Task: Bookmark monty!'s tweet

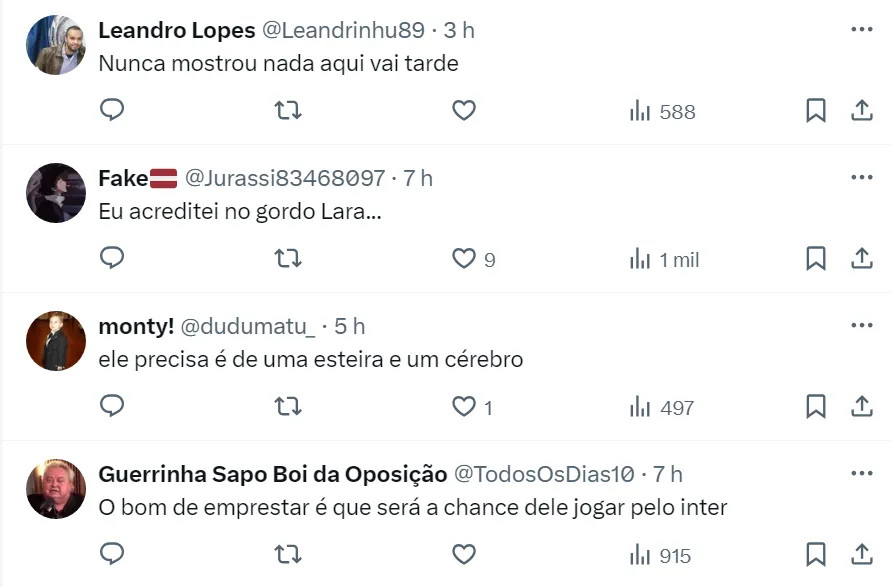Action: [816, 407]
